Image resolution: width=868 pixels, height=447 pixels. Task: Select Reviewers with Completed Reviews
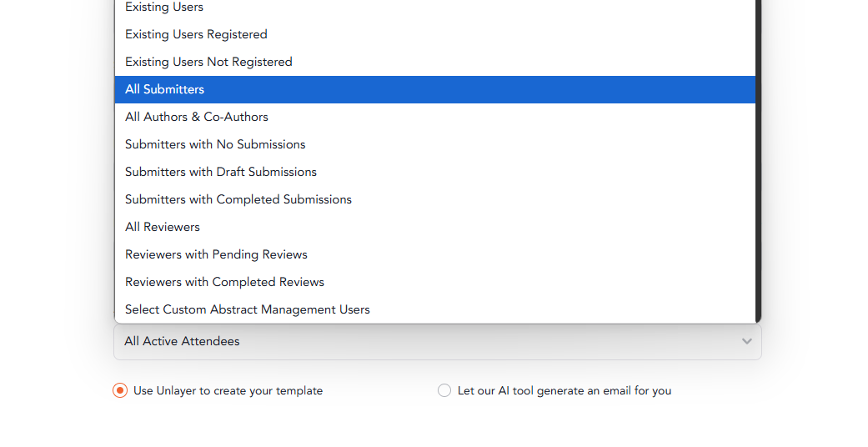coord(434,282)
